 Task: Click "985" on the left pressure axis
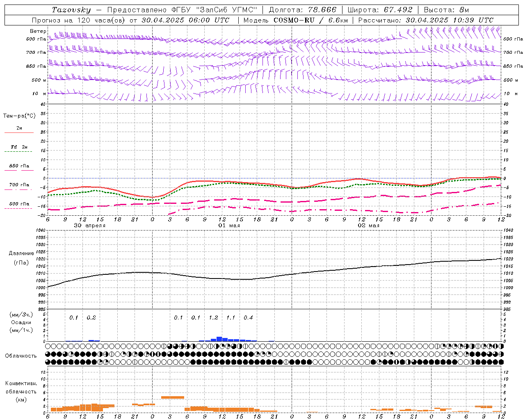tap(42, 309)
